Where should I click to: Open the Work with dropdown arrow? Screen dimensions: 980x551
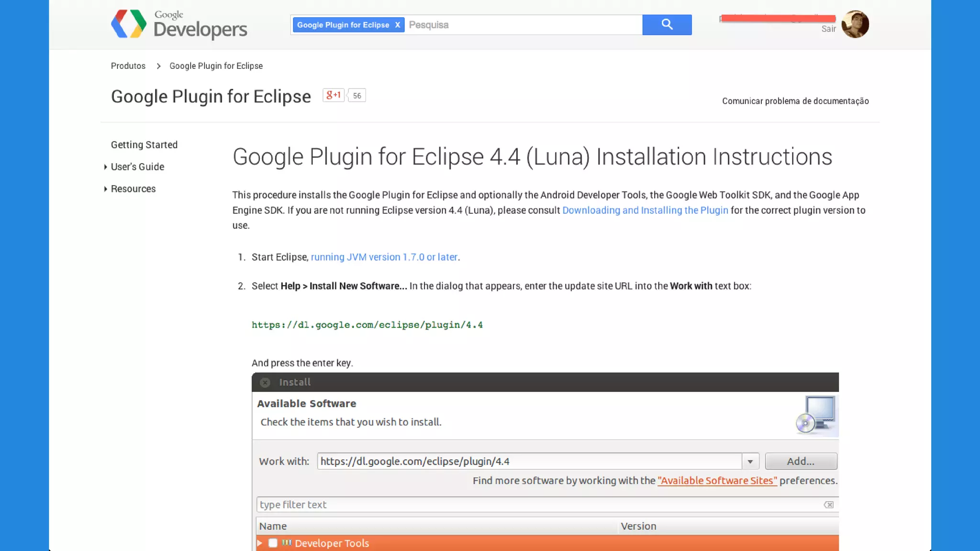click(750, 461)
